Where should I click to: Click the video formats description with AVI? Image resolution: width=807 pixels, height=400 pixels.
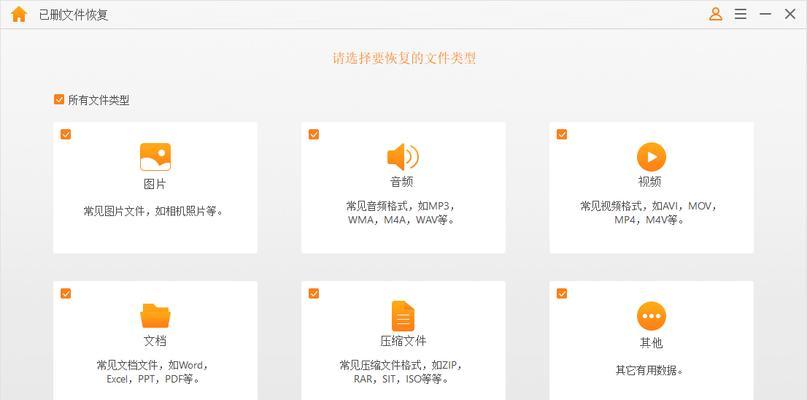coord(651,213)
